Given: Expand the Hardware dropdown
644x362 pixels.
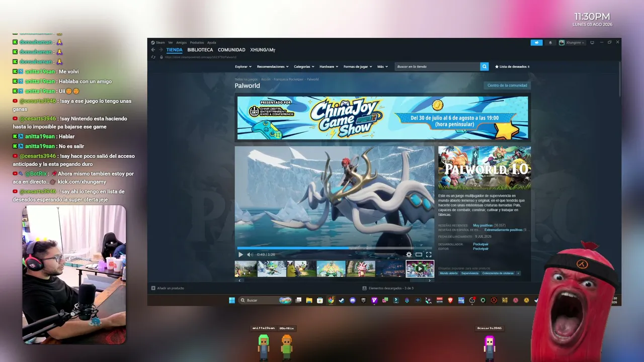Looking at the screenshot, I should pyautogui.click(x=329, y=66).
